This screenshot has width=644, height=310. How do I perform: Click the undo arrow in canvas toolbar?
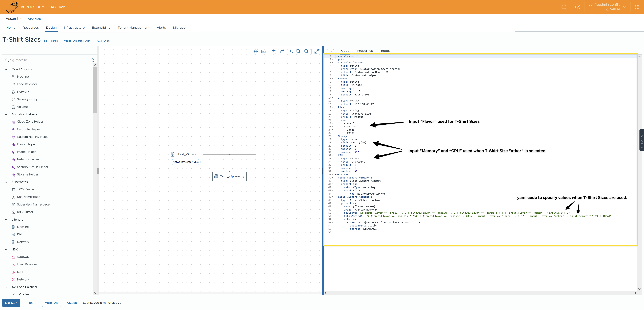tap(274, 51)
